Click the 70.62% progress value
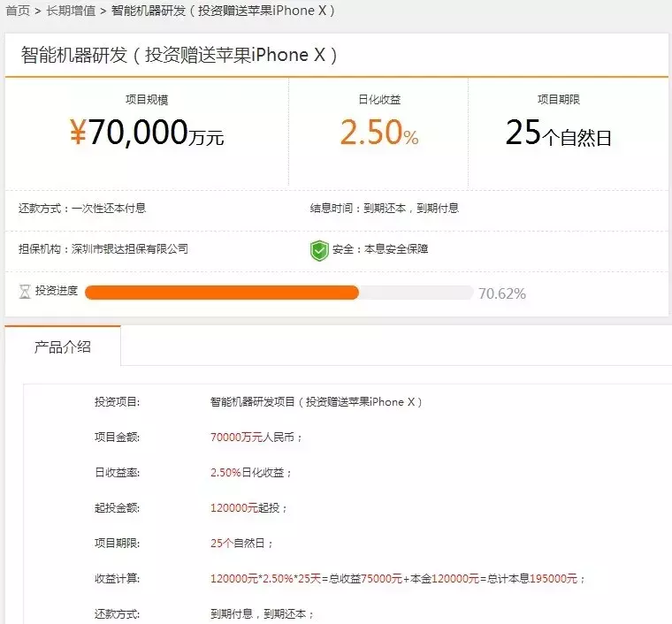Viewport: 672px width, 624px height. pos(502,293)
